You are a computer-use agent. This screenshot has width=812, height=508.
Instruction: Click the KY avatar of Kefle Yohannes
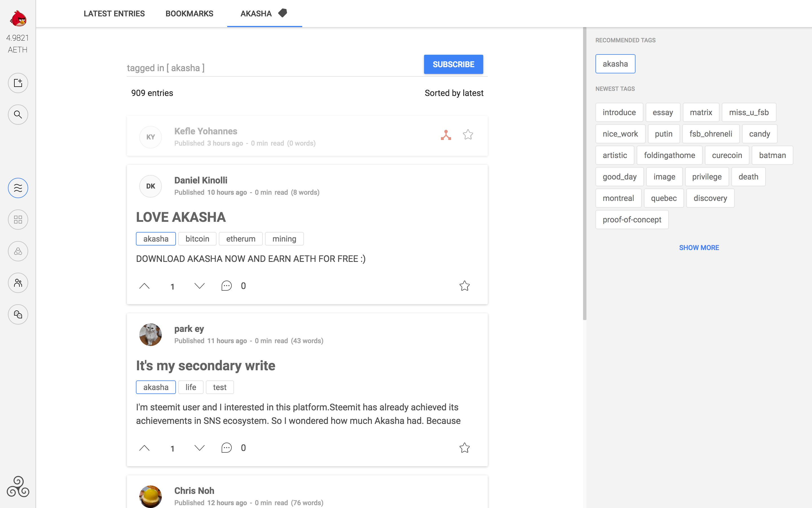[x=151, y=137]
